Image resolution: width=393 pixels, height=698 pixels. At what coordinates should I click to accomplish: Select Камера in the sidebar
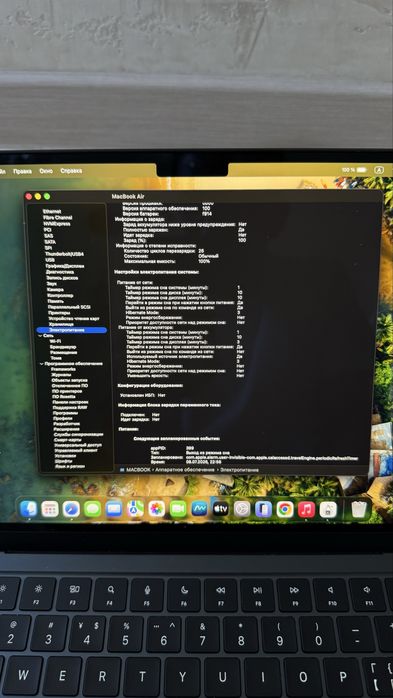tap(55, 289)
